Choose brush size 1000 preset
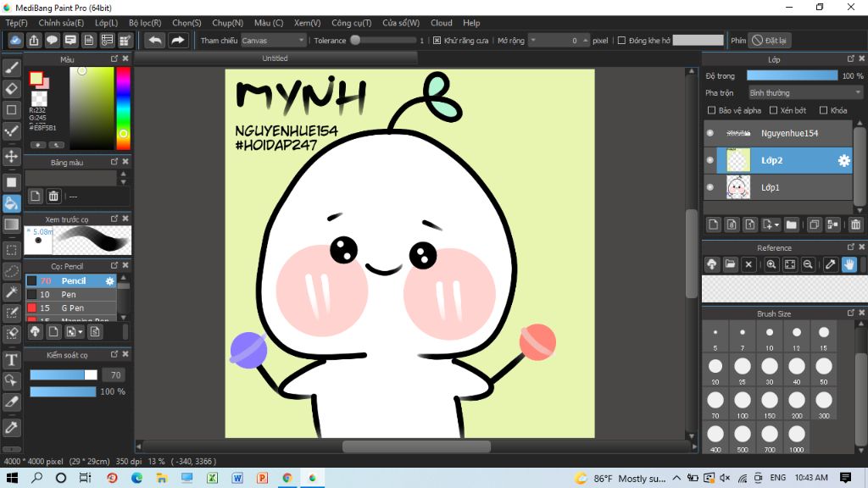This screenshot has width=868, height=488. [x=797, y=439]
